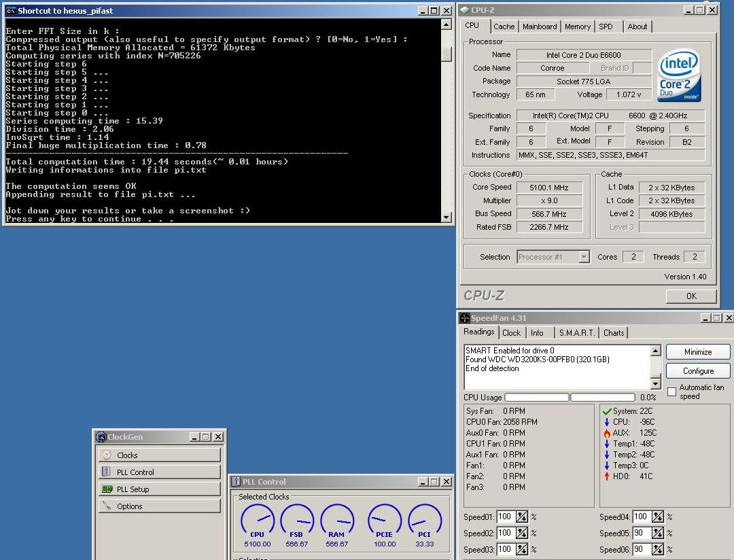Click the OK button in CPU-Z
The height and width of the screenshot is (560, 734).
691,296
